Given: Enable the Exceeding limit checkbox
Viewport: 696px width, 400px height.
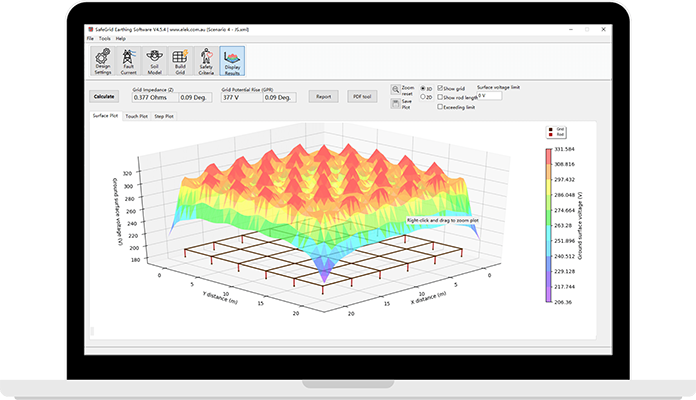Looking at the screenshot, I should [440, 107].
